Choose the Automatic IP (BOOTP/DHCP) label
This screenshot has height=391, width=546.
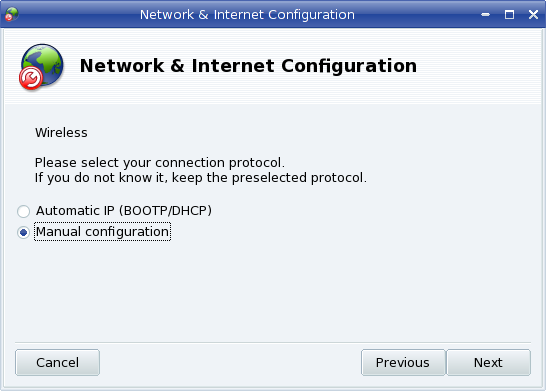[124, 211]
